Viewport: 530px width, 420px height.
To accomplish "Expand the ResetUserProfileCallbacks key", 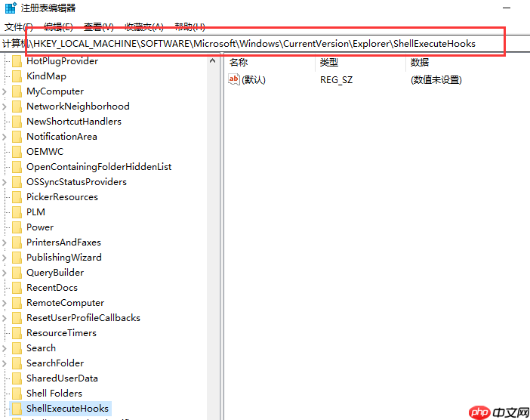I will pyautogui.click(x=5, y=318).
